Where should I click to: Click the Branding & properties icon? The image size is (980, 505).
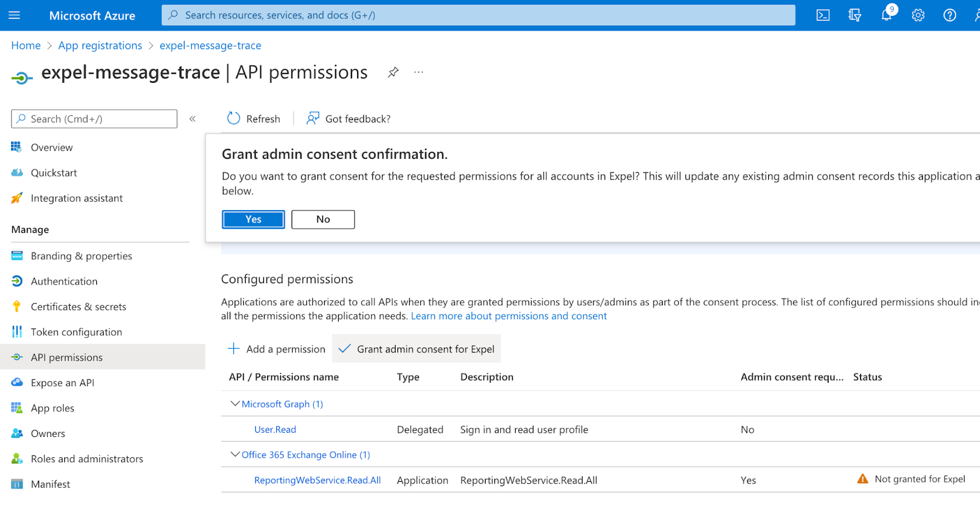[x=17, y=256]
